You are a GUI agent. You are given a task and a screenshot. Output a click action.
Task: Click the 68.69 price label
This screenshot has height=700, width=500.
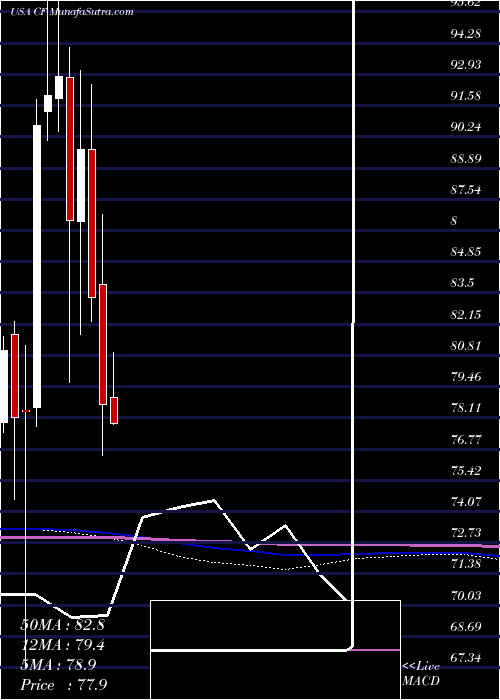(465, 627)
